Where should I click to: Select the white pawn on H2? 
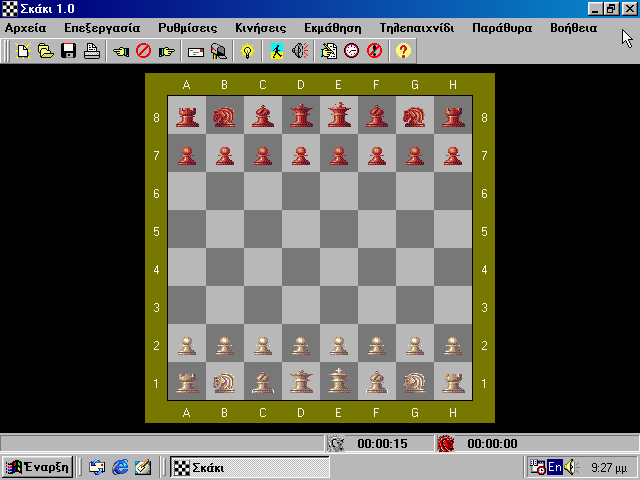[453, 345]
